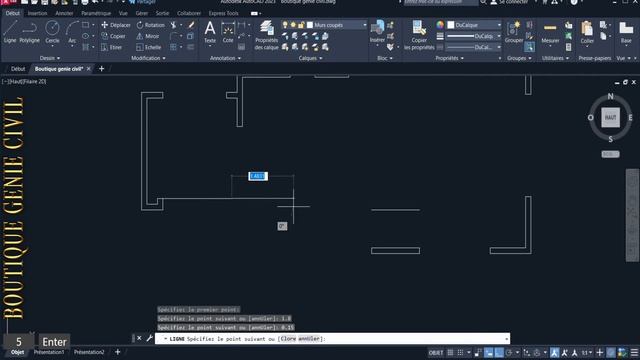Select the Texte annotation tool

click(210, 32)
